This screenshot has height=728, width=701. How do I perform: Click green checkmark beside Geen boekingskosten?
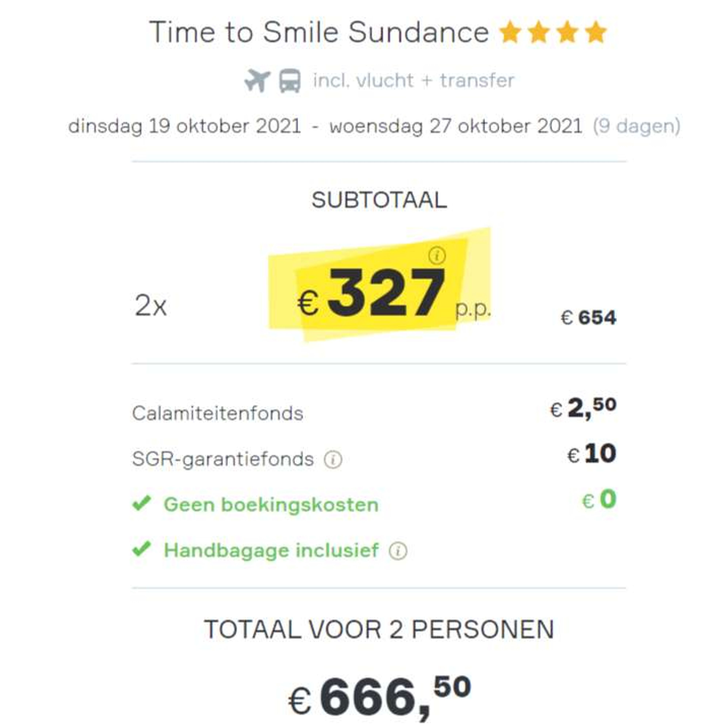(142, 503)
